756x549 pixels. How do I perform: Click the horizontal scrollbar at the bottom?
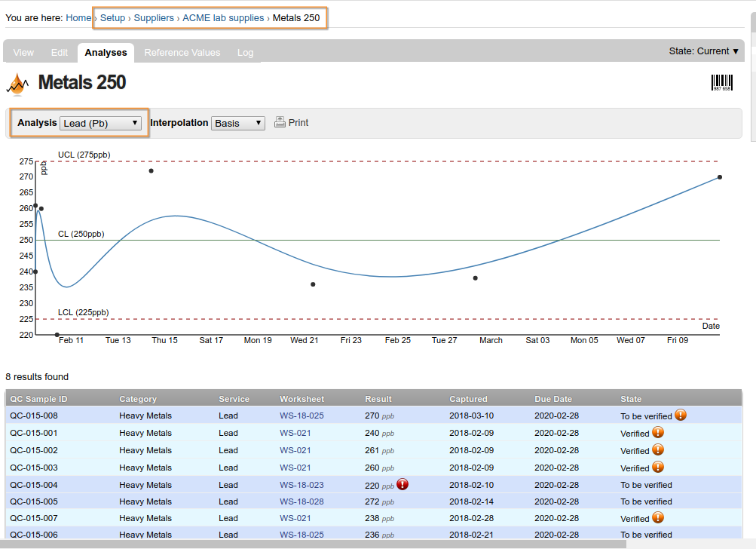pos(313,543)
